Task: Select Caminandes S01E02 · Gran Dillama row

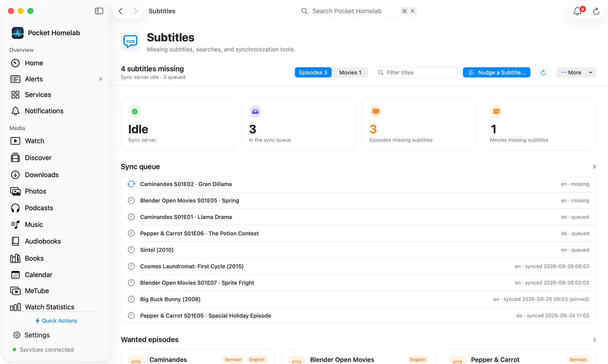Action: tap(358, 184)
